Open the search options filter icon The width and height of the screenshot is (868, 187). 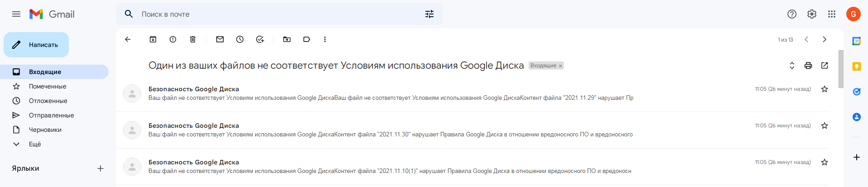point(429,14)
